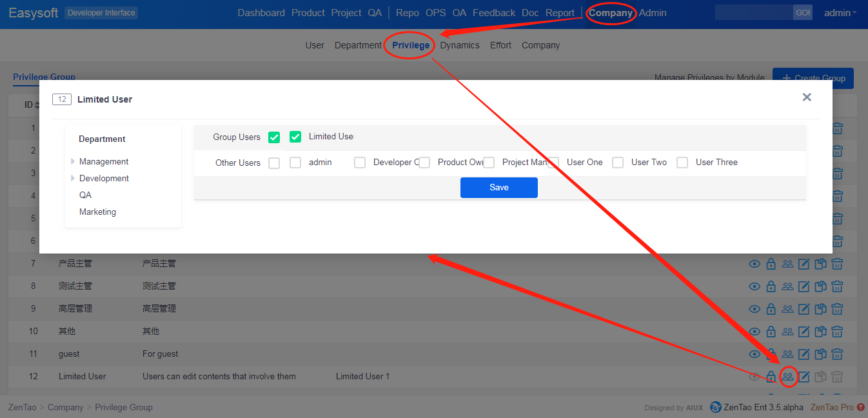Click the search field beside GO!
The image size is (868, 418).
[x=753, y=13]
